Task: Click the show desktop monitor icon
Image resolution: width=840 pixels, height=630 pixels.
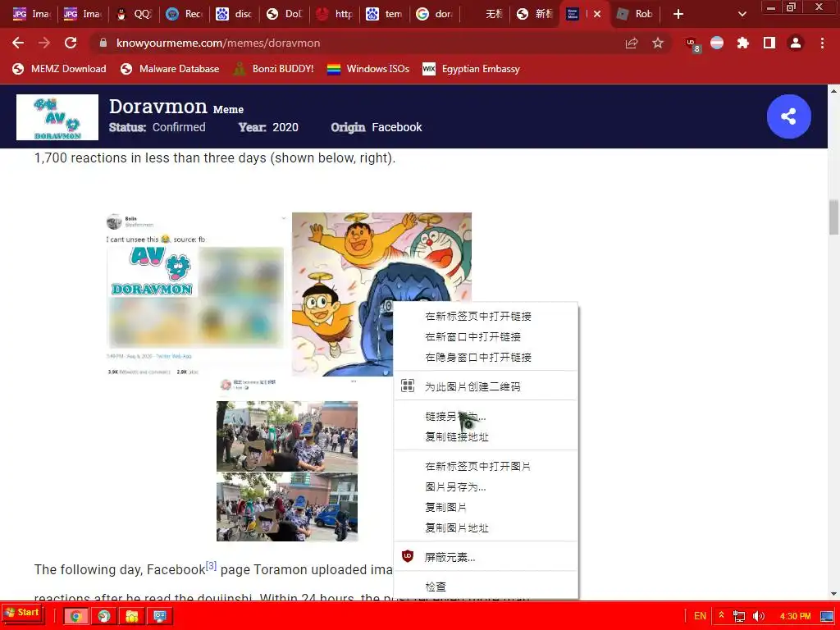Action: pos(828,616)
